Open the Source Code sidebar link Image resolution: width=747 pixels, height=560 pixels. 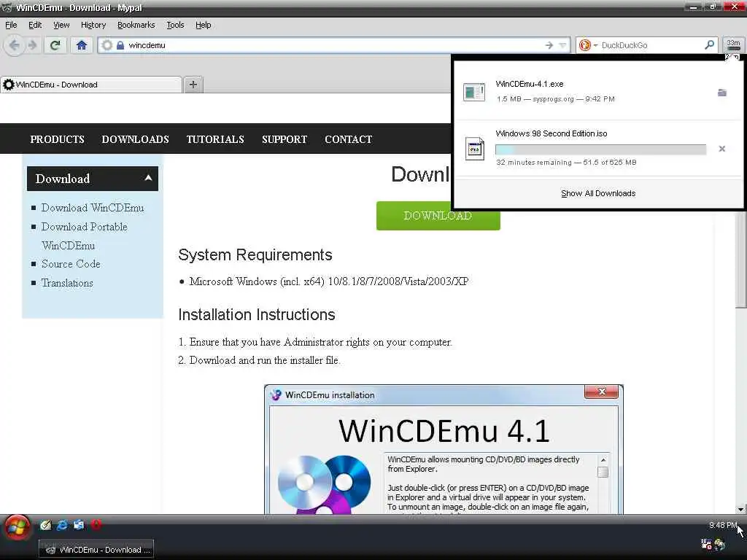coord(71,264)
